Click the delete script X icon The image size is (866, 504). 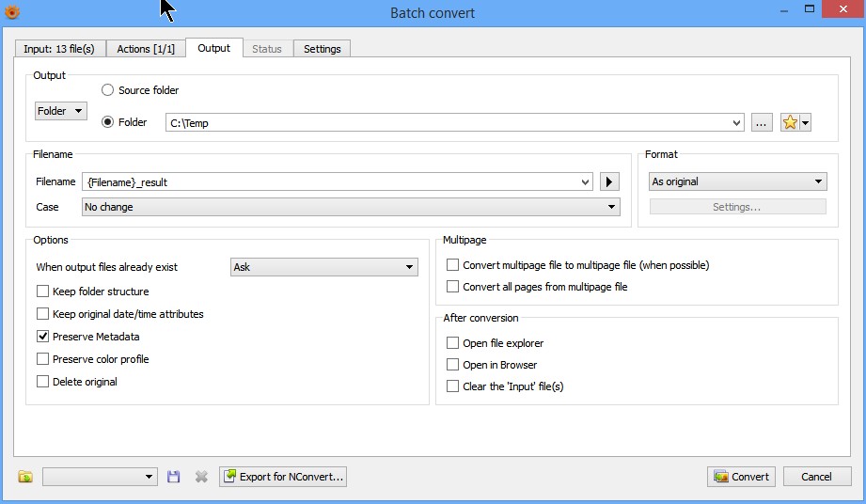(x=200, y=477)
